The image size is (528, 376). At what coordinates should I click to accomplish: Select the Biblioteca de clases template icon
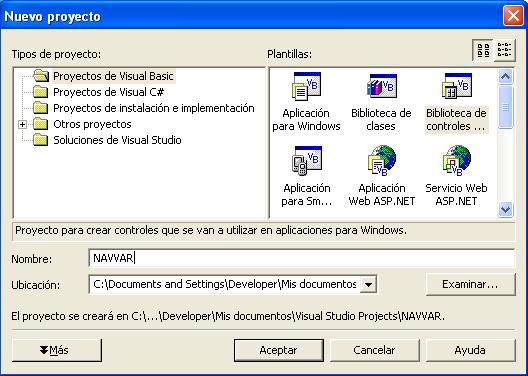(x=382, y=87)
